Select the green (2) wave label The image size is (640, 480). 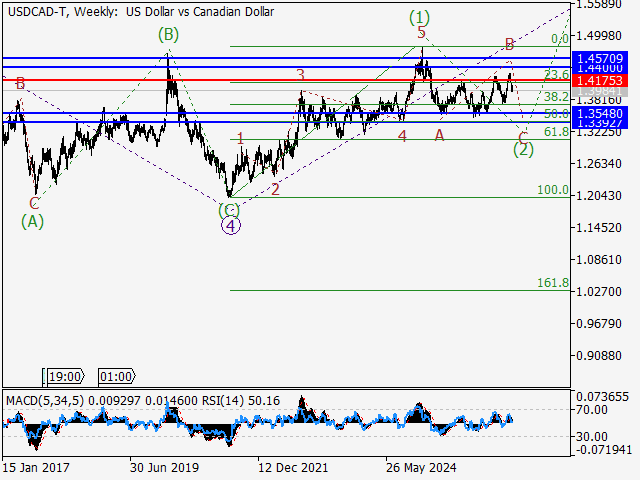pyautogui.click(x=523, y=150)
